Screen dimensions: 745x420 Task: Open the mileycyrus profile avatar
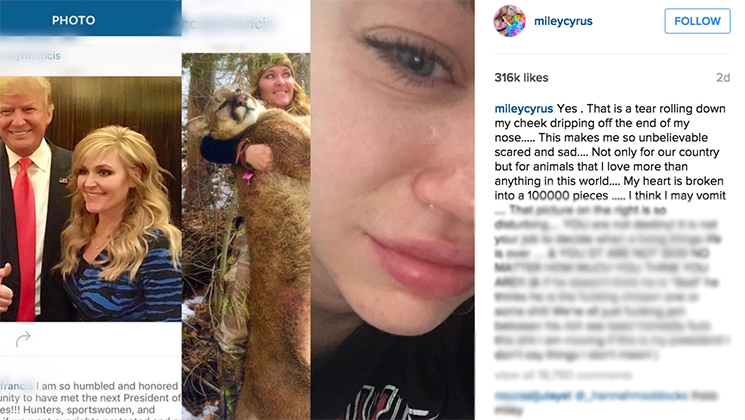509,21
